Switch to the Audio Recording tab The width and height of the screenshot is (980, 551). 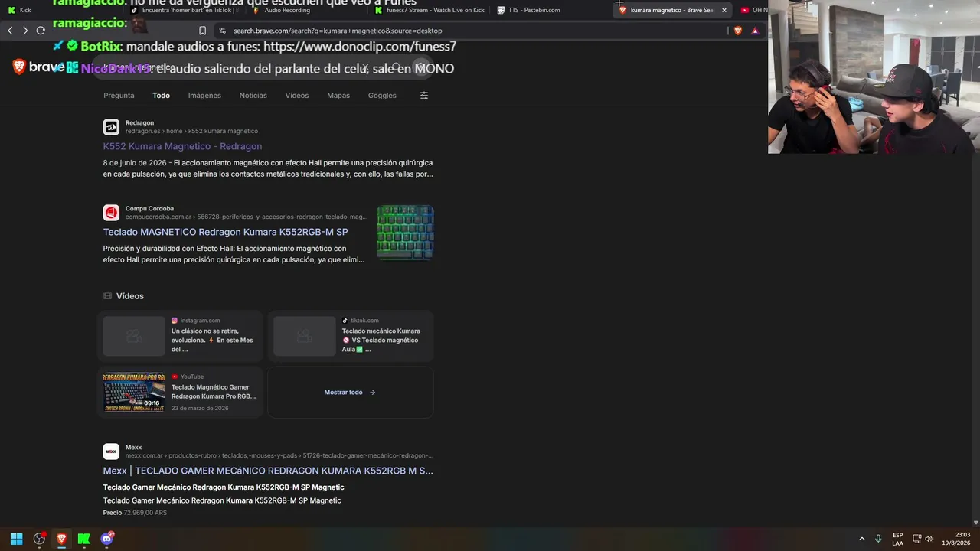[x=306, y=10]
